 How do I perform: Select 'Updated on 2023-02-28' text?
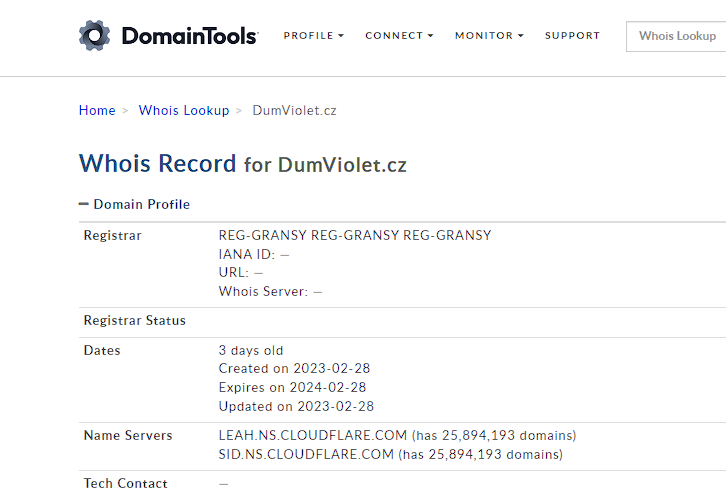(296, 406)
